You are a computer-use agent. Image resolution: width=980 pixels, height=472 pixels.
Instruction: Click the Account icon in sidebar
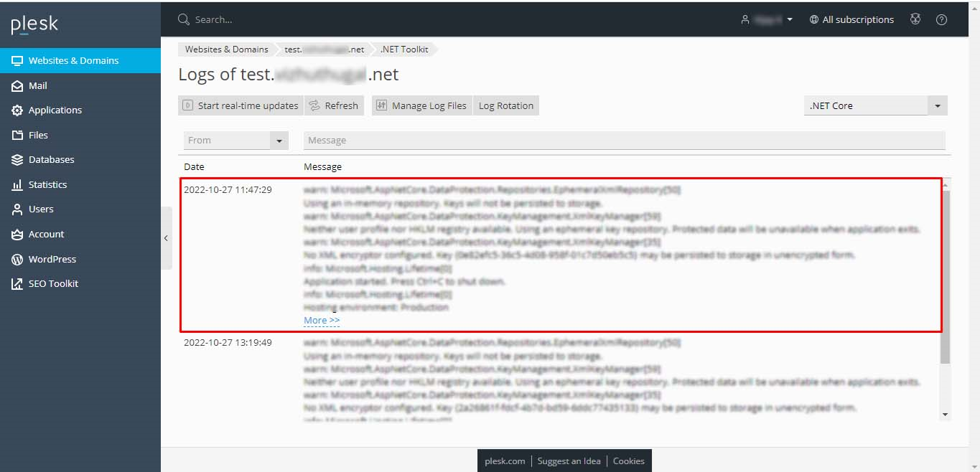17,234
